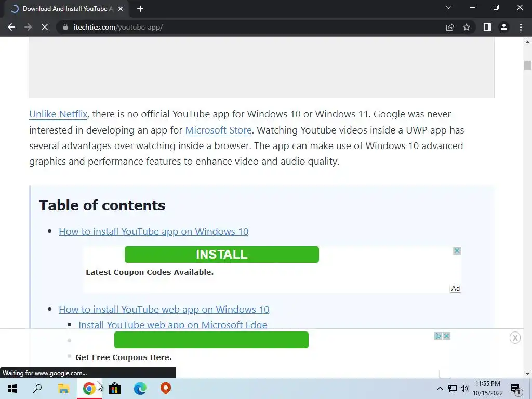Close the INSTALL coupon ad
This screenshot has width=532, height=399.
pos(457,251)
